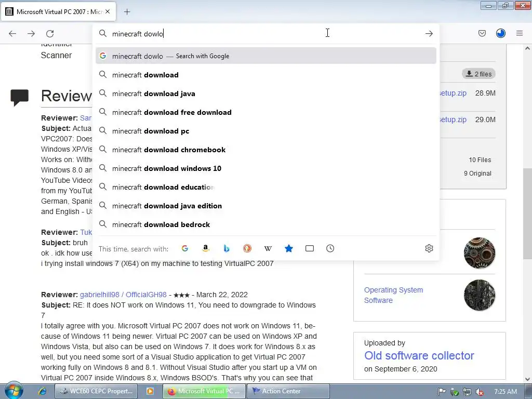Click the muted volume tray icon

[480, 392]
